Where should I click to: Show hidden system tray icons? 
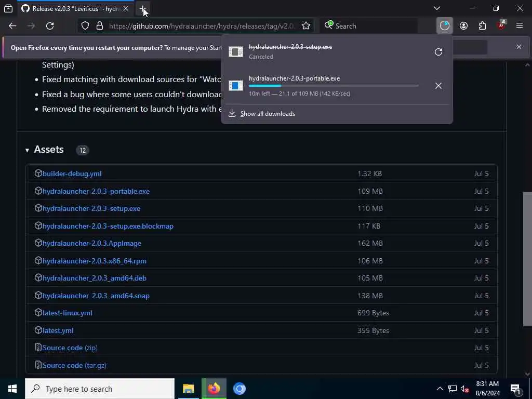click(440, 389)
